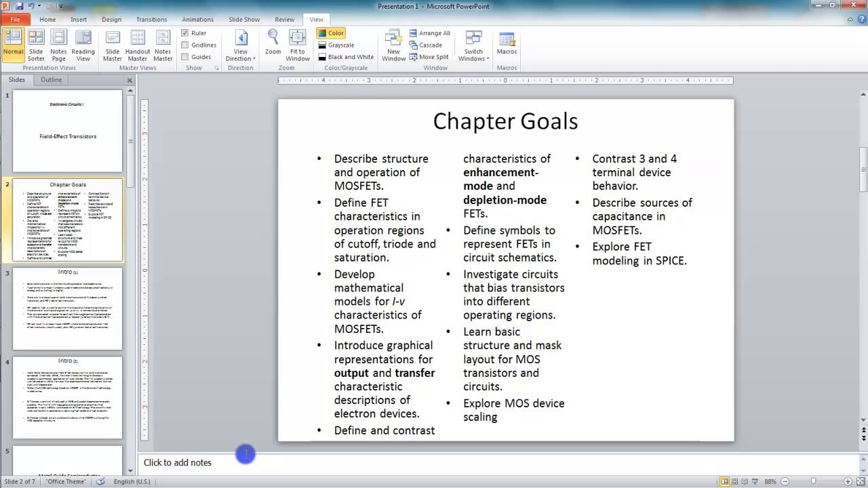
Task: Open the Handout Master view
Action: 138,45
